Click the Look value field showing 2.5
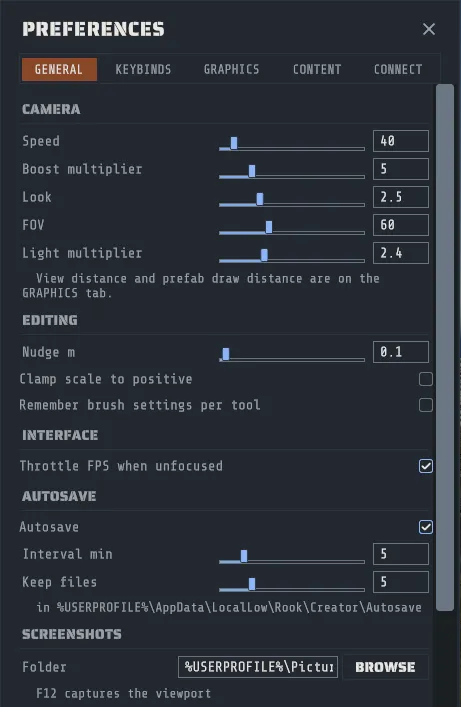461x707 pixels. (401, 197)
